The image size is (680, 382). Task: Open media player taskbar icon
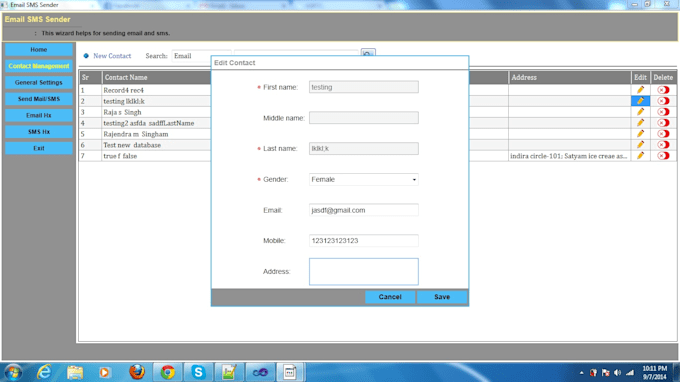[105, 372]
